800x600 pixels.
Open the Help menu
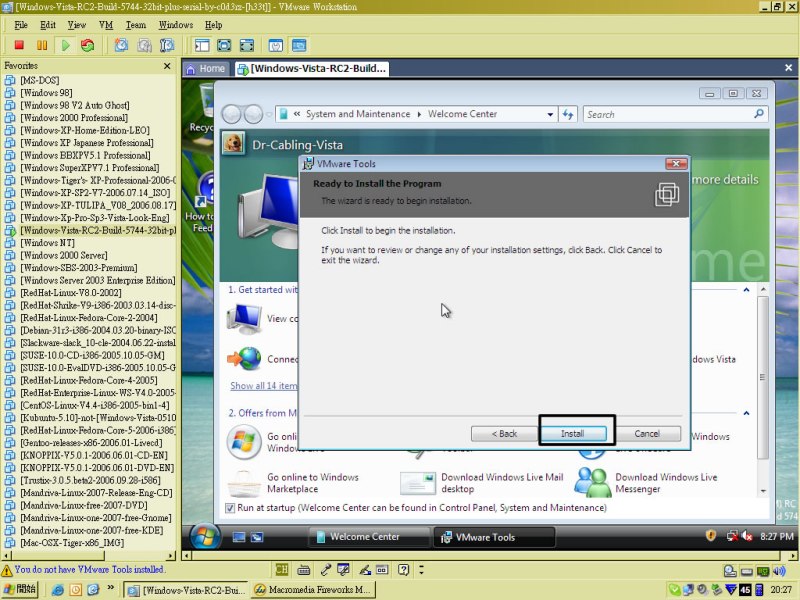click(213, 25)
